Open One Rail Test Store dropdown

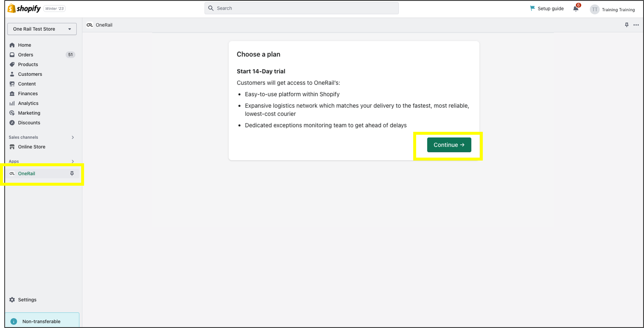pyautogui.click(x=42, y=29)
